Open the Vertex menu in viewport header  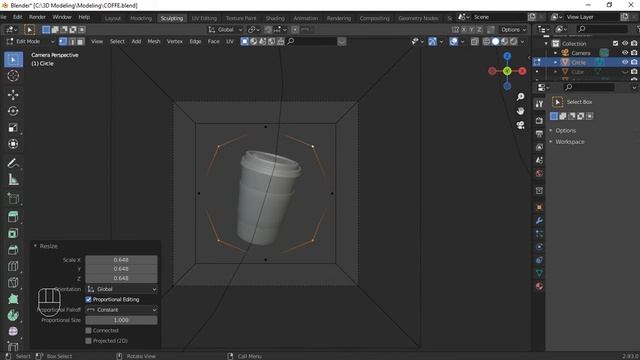coord(175,42)
